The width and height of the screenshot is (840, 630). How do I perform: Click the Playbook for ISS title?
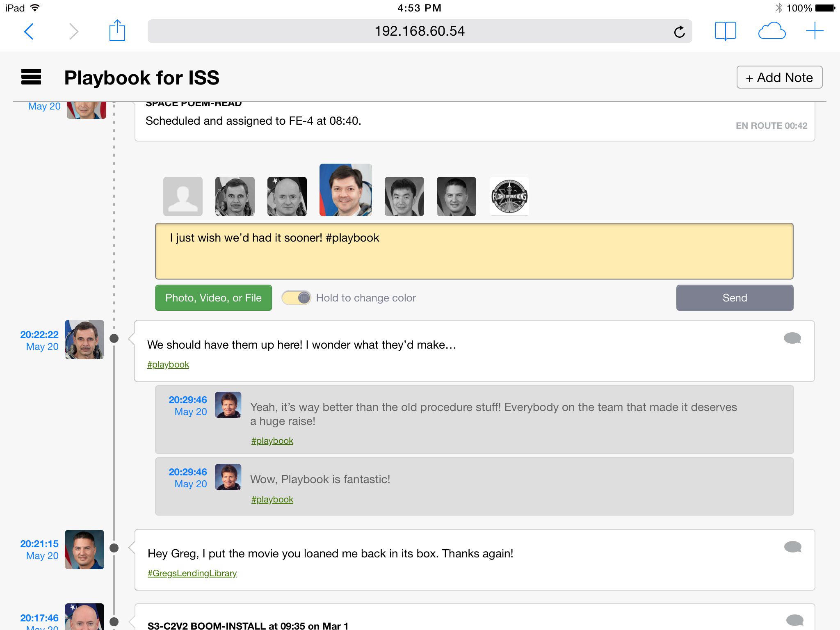[142, 78]
